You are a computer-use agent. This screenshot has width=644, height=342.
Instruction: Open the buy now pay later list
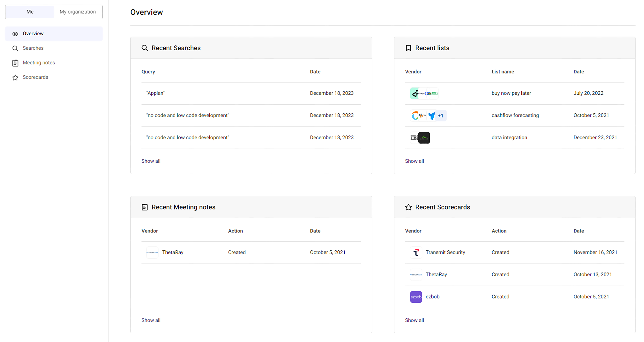(x=511, y=93)
